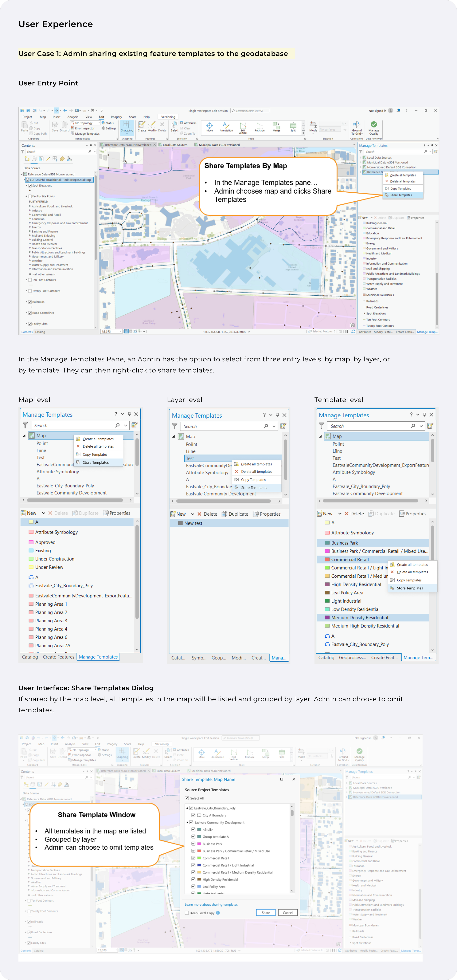Open Modify features in the top screenshot ribbon

[152, 127]
